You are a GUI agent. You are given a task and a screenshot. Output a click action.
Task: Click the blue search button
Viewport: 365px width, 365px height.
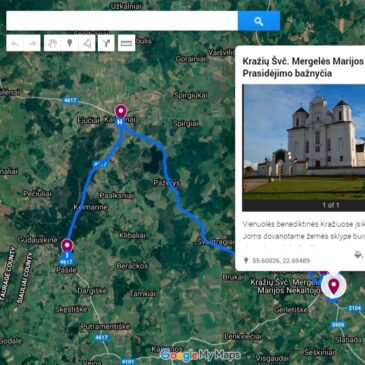(259, 21)
